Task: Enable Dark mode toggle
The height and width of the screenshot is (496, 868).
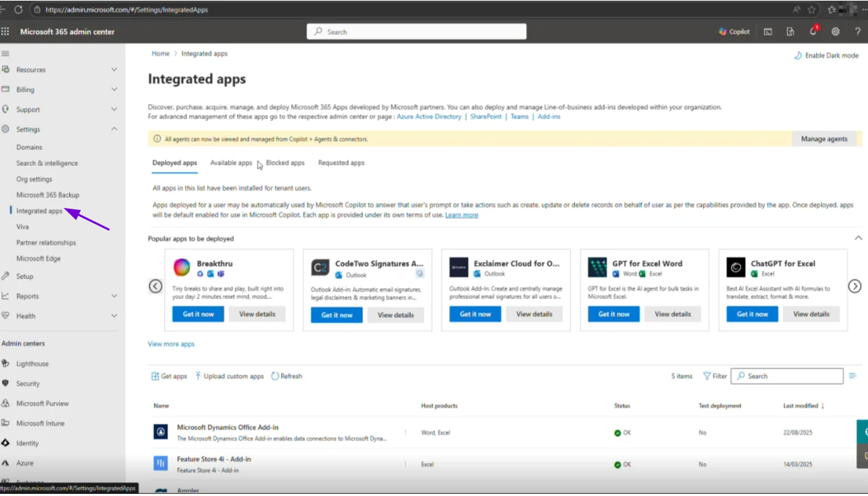Action: 826,55
